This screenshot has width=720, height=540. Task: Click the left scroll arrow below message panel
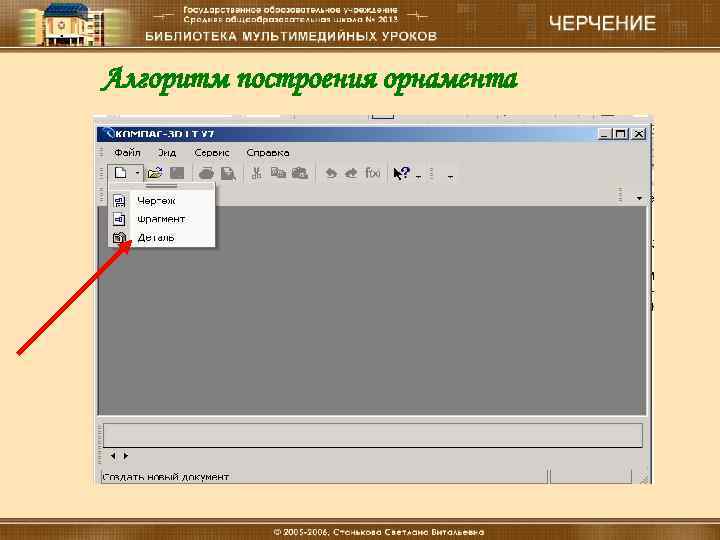pos(113,456)
